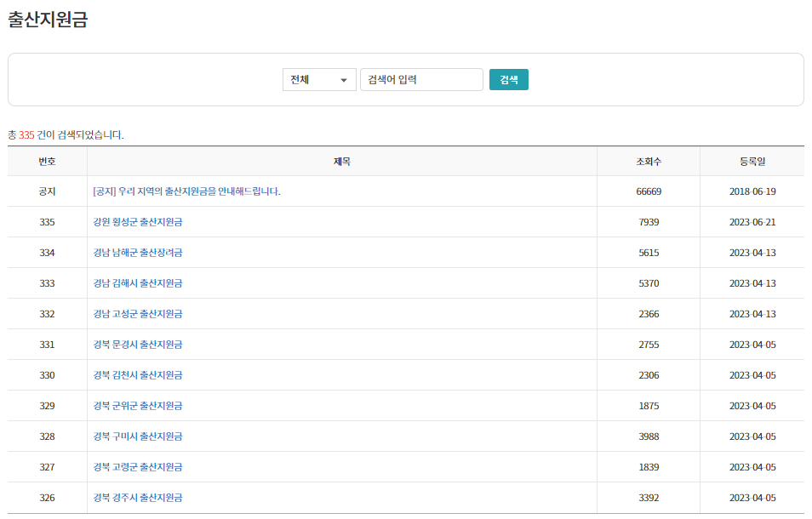The width and height of the screenshot is (812, 519).
Task: Click row number 334
Action: pos(47,253)
